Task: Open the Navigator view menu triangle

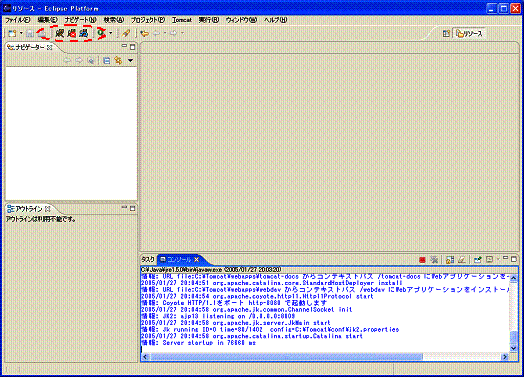Action: point(130,61)
